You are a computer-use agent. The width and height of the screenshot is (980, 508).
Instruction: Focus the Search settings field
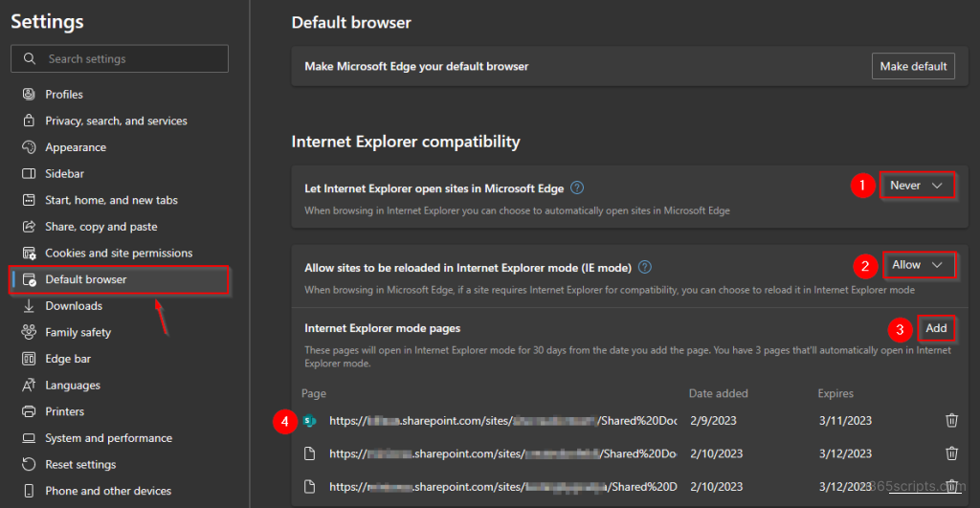tap(120, 58)
